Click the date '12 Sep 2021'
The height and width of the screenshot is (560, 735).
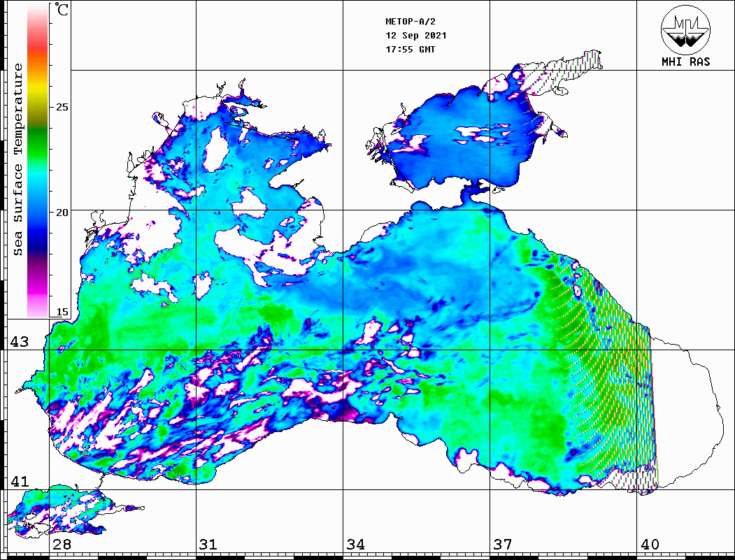click(416, 36)
